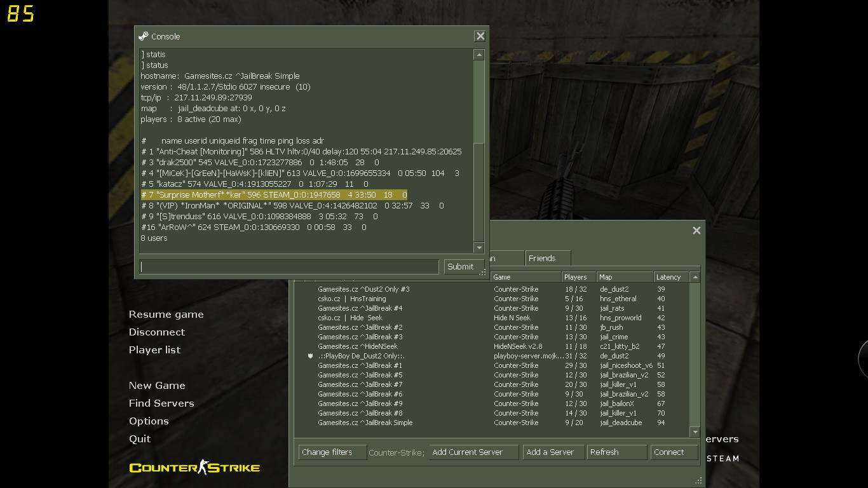Close the Console window
Viewport: 868px width, 488px height.
(480, 36)
